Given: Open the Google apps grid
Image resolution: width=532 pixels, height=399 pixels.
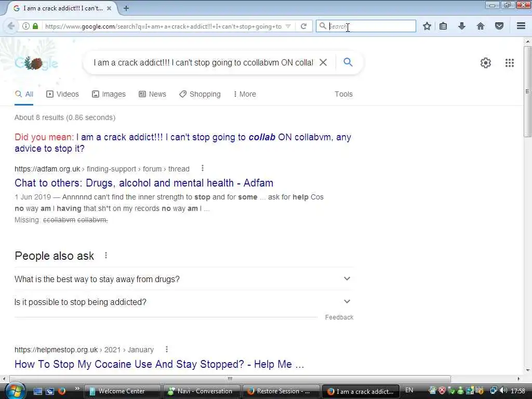Looking at the screenshot, I should (x=510, y=63).
